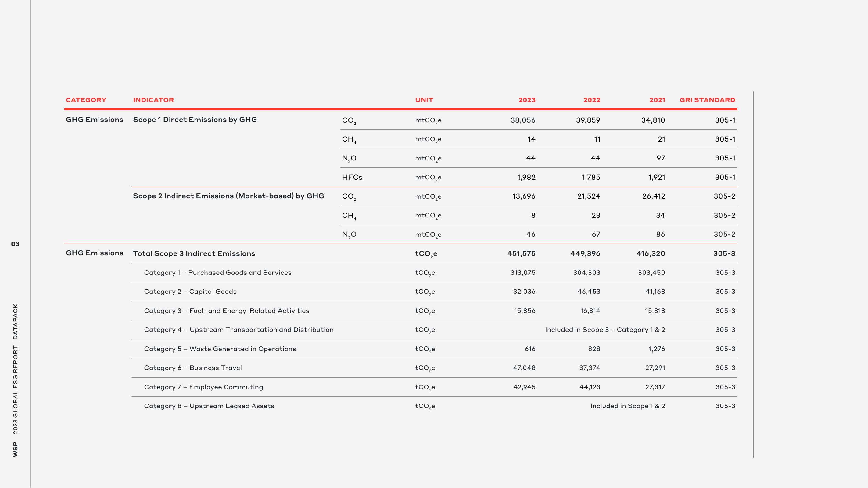
Task: Click the value 39,859
Action: (x=588, y=120)
